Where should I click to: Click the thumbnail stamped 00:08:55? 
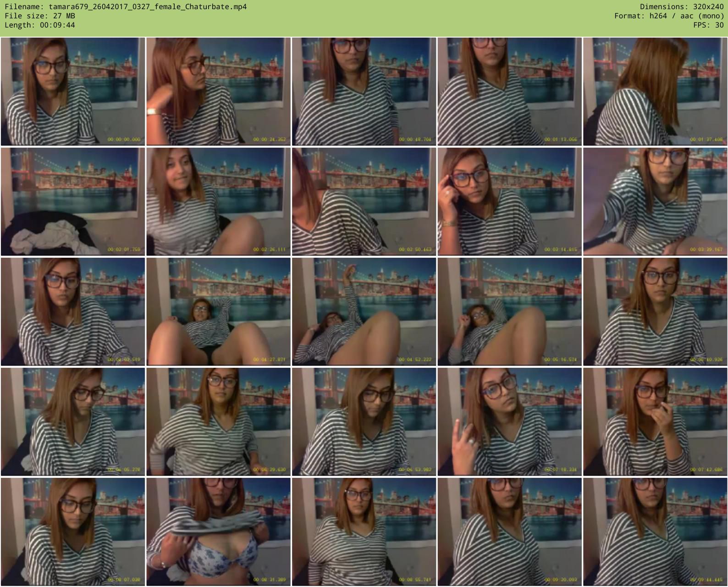364,532
